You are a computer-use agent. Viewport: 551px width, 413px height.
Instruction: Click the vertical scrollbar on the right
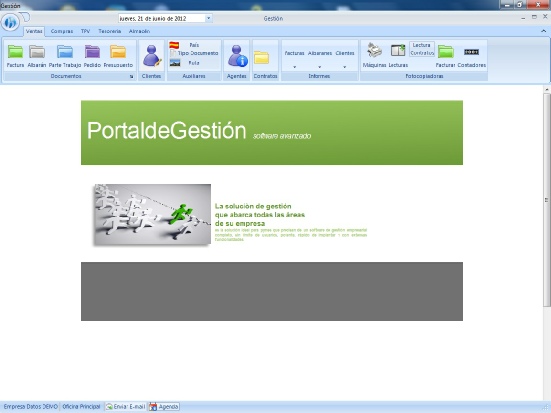pyautogui.click(x=547, y=199)
